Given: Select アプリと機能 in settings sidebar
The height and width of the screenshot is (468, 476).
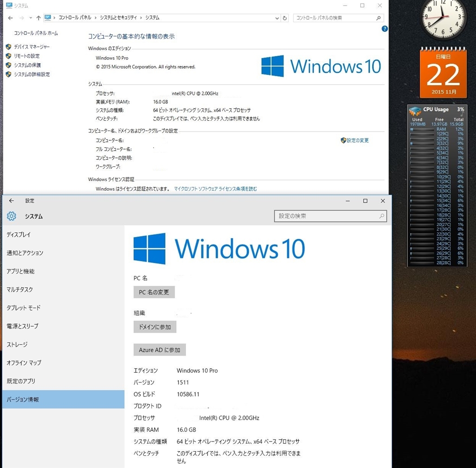Looking at the screenshot, I should [x=63, y=271].
